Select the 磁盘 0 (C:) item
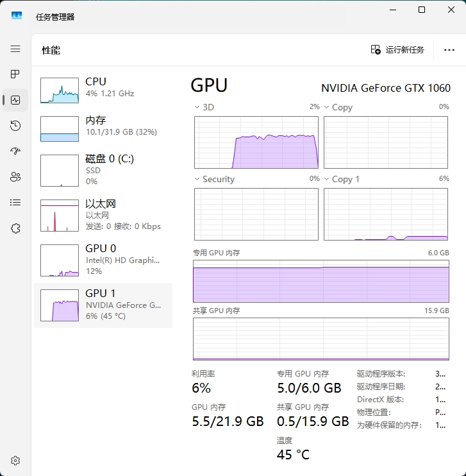The height and width of the screenshot is (476, 466). tap(103, 169)
